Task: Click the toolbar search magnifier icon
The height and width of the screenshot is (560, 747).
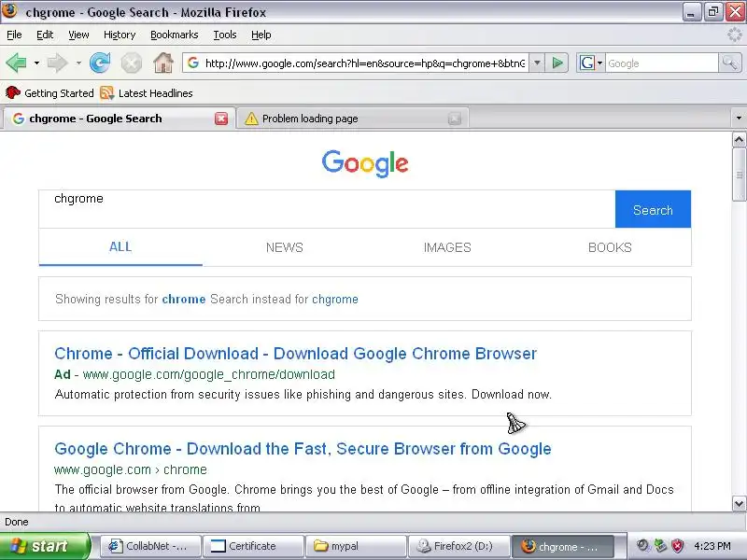Action: [x=729, y=63]
